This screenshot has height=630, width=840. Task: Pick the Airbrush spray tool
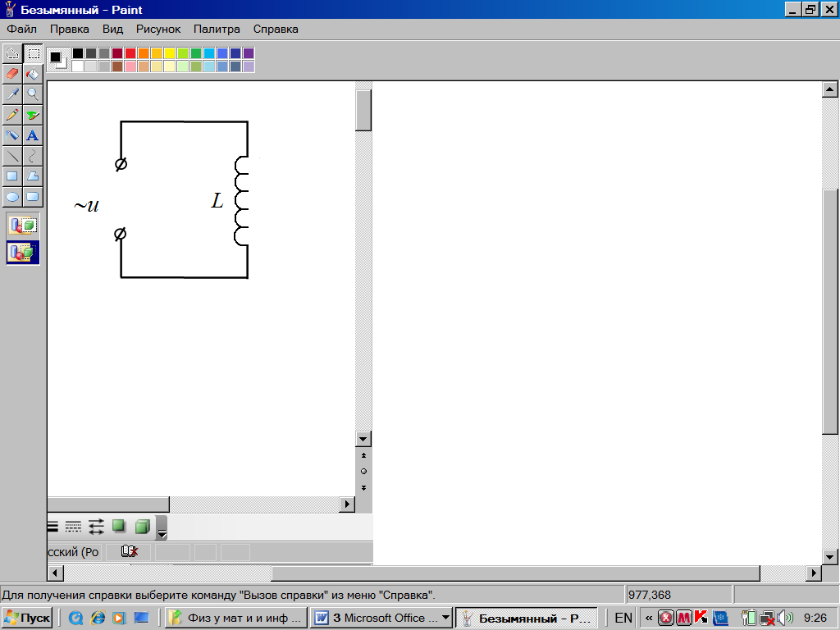[x=12, y=135]
